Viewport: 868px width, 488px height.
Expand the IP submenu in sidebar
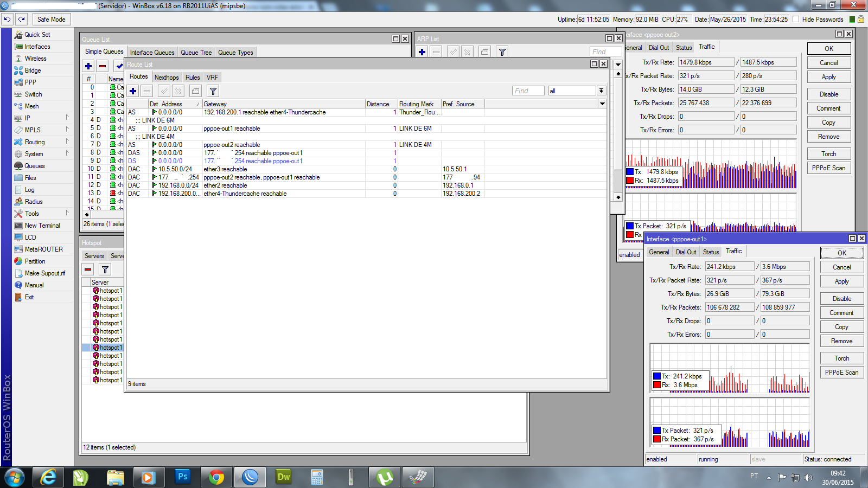[67, 118]
